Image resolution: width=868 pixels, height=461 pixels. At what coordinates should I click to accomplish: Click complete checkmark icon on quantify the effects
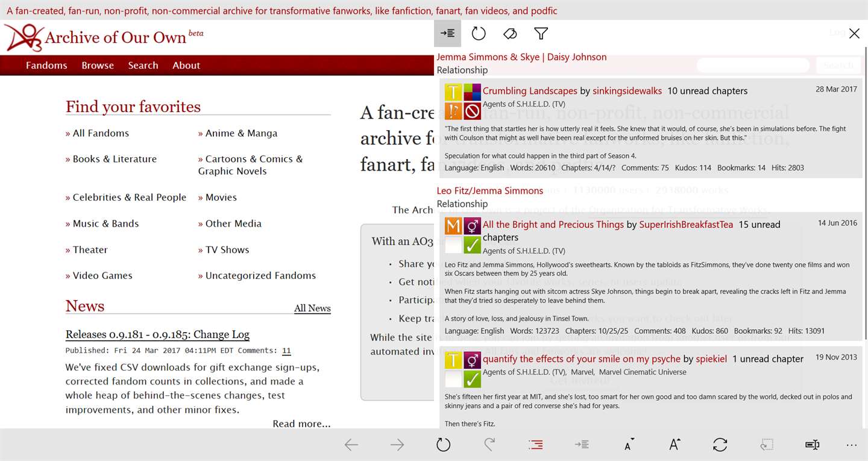472,379
